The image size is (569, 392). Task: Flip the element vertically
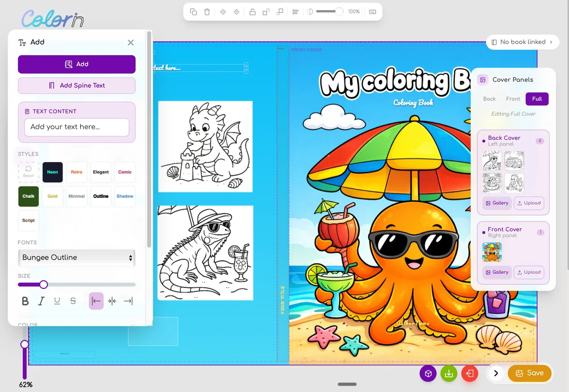pos(236,12)
